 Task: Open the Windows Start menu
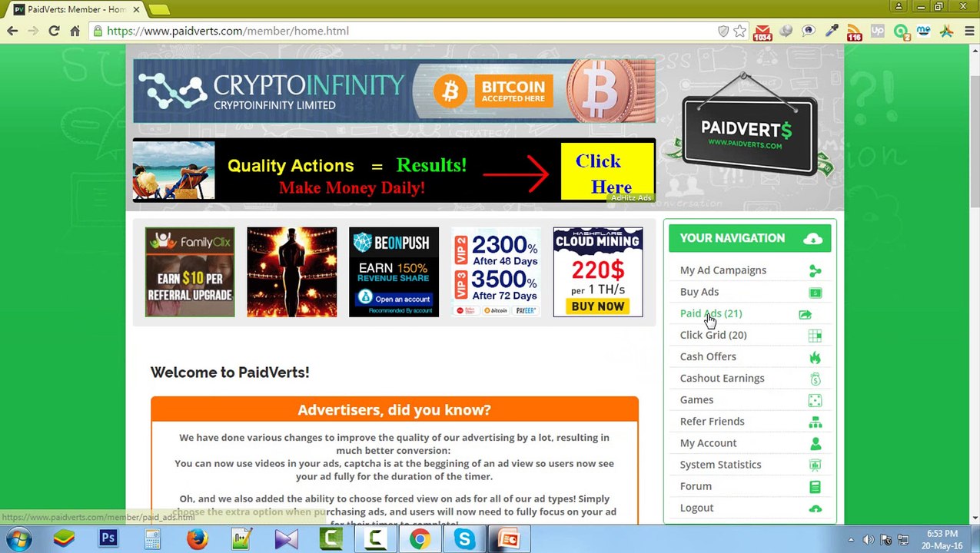pyautogui.click(x=19, y=539)
